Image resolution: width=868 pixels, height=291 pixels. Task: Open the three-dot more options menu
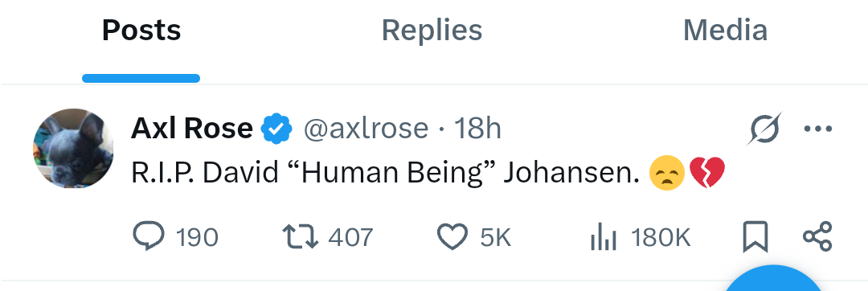tap(817, 129)
